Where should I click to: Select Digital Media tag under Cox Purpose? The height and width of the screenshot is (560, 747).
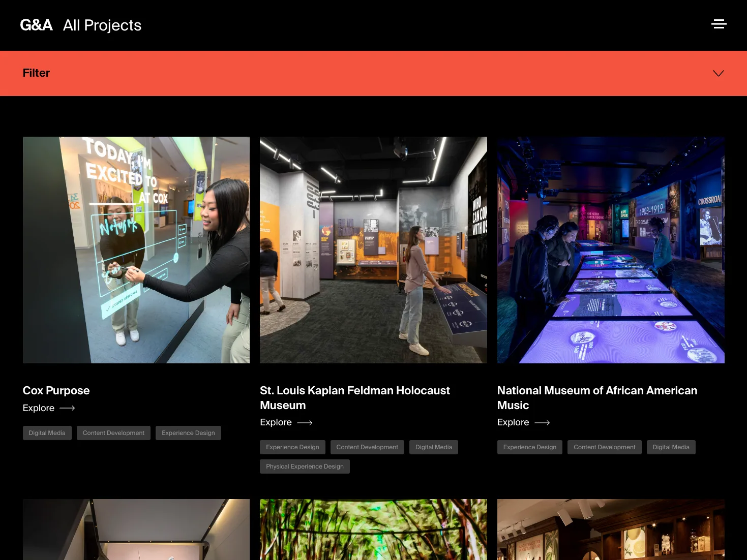[47, 433]
